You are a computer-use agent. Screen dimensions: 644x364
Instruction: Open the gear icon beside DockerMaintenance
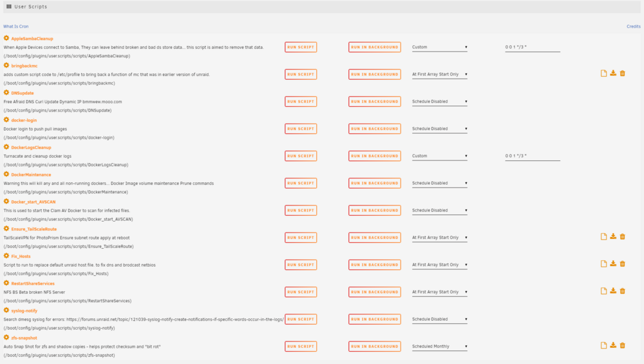(x=6, y=174)
